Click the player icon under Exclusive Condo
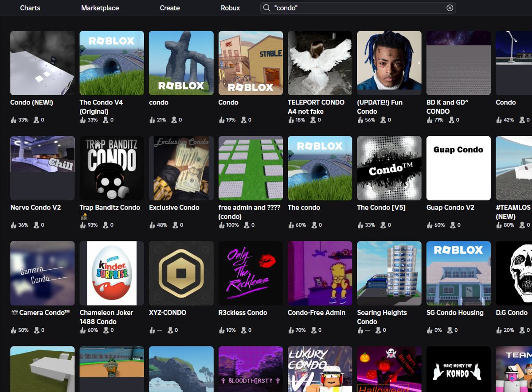Image resolution: width=532 pixels, height=392 pixels. (x=176, y=225)
